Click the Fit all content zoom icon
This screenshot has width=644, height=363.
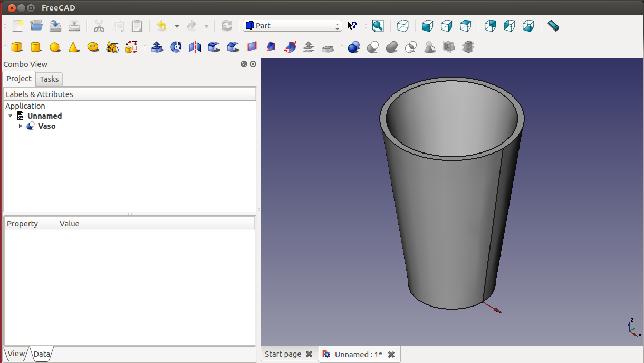coord(378,26)
